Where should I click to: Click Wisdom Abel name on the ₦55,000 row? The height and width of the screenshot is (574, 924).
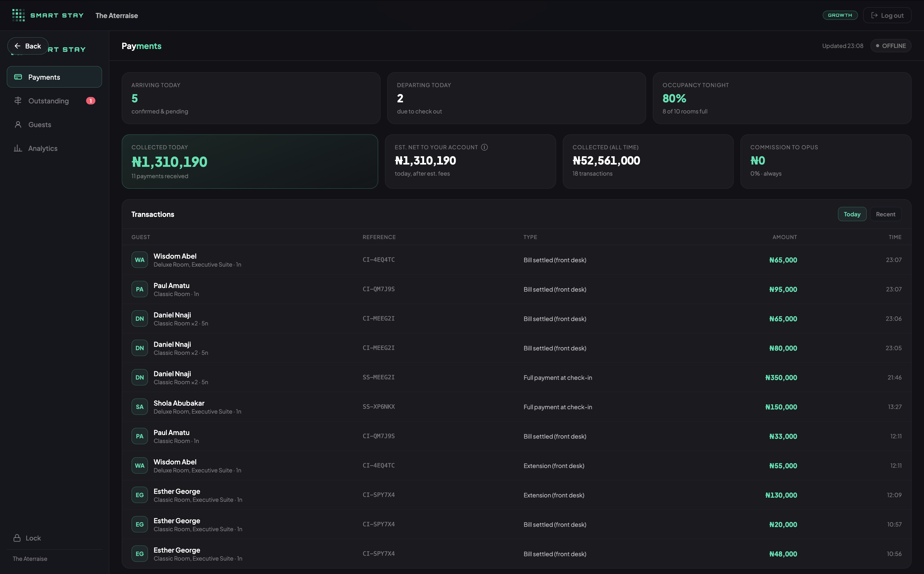pyautogui.click(x=175, y=462)
